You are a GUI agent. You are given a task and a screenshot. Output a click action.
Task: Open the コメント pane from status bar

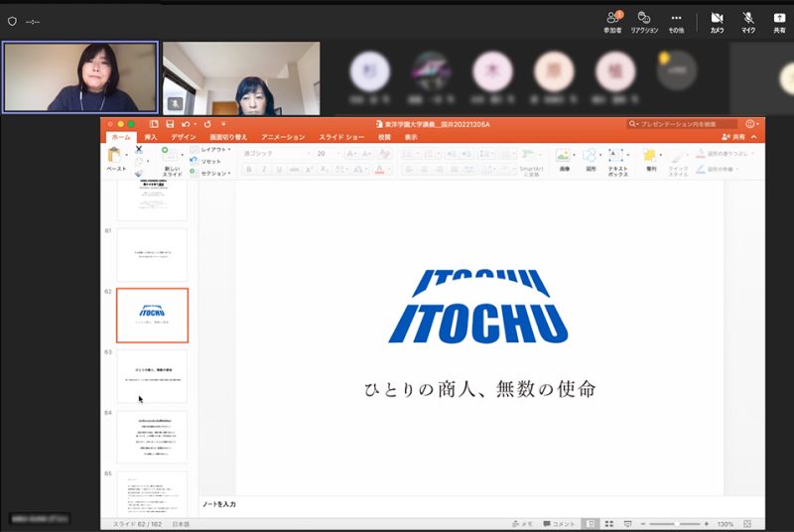click(559, 524)
